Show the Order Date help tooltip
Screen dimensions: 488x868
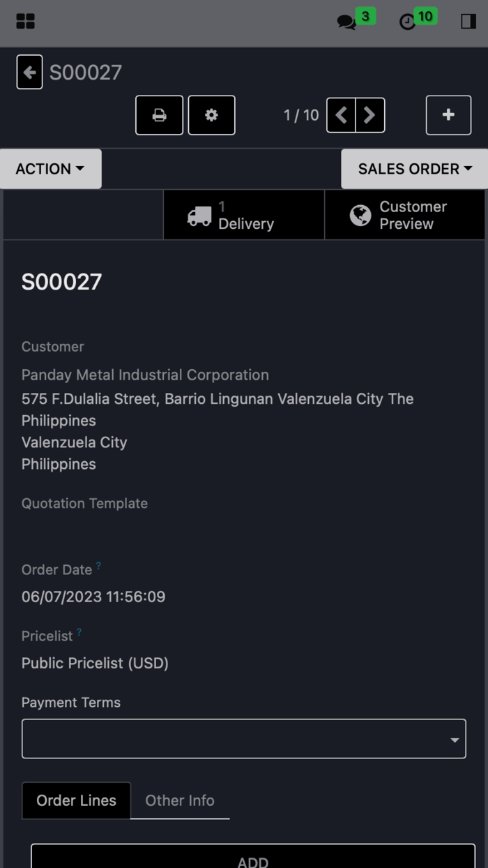point(98,566)
